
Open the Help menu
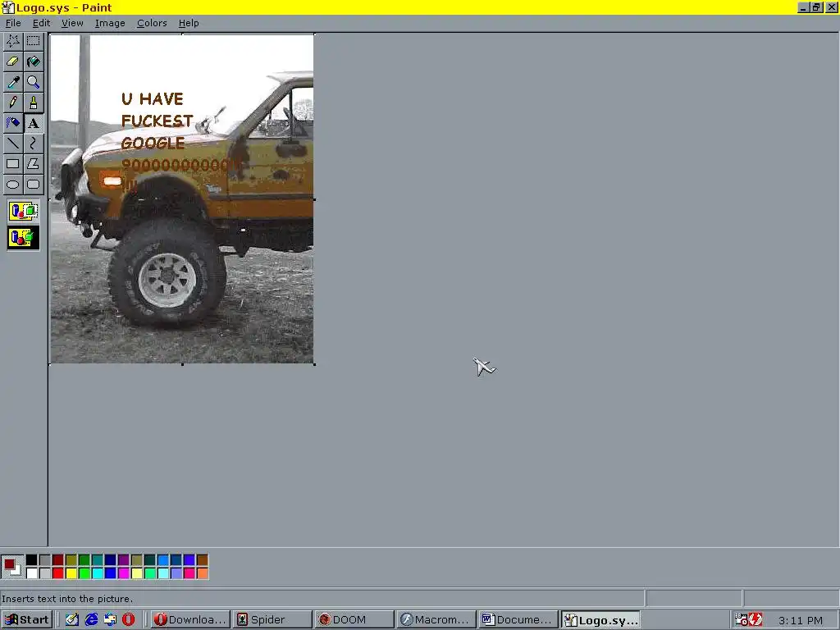click(189, 23)
